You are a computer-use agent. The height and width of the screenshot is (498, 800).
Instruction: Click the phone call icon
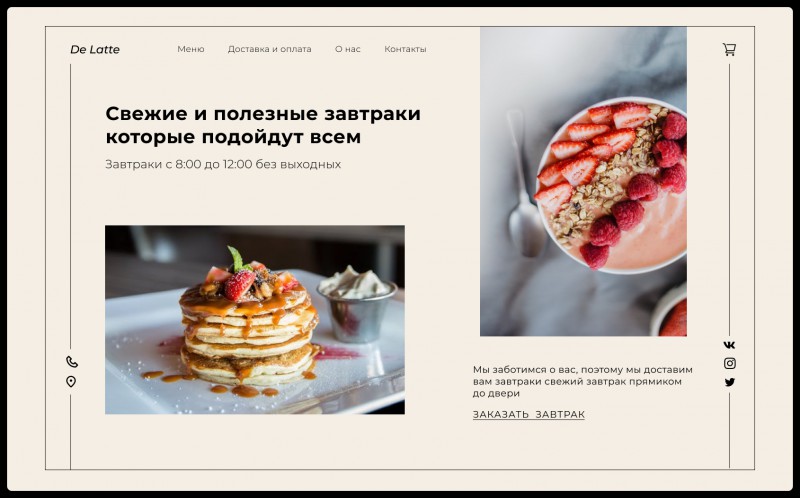(x=72, y=362)
